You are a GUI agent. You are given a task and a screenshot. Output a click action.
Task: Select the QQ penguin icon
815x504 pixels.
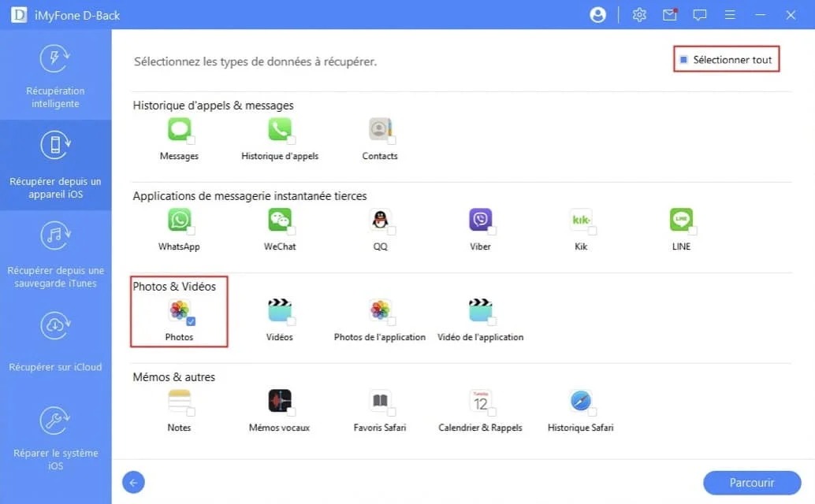click(x=380, y=220)
